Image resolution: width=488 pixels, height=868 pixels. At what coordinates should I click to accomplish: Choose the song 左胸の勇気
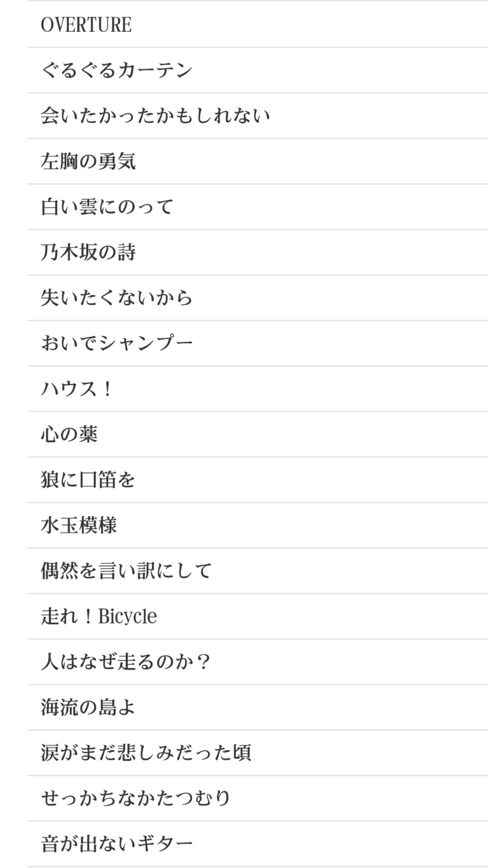point(88,161)
